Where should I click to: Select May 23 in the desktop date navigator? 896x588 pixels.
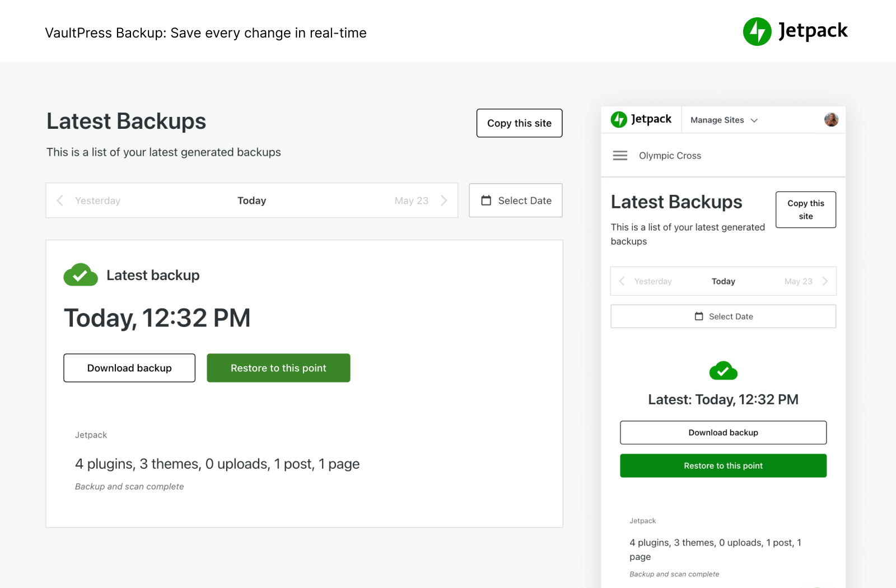coord(411,200)
